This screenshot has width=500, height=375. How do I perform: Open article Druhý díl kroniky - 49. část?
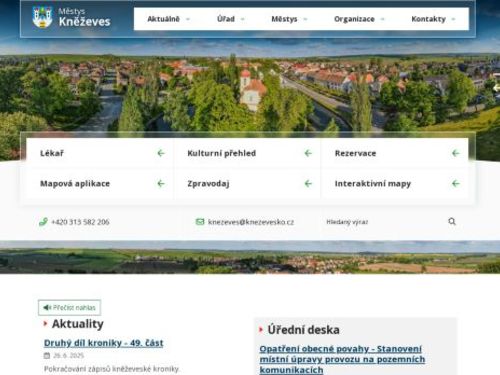(104, 343)
